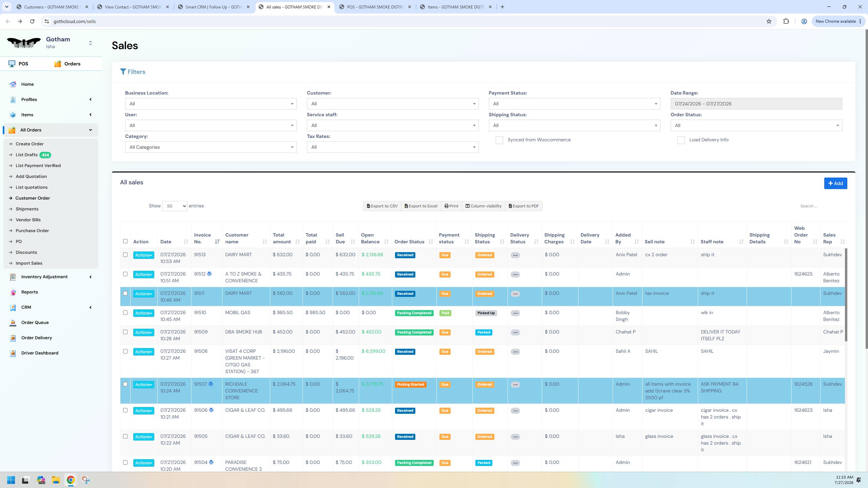
Task: Click the Export to Excel button
Action: click(x=421, y=206)
